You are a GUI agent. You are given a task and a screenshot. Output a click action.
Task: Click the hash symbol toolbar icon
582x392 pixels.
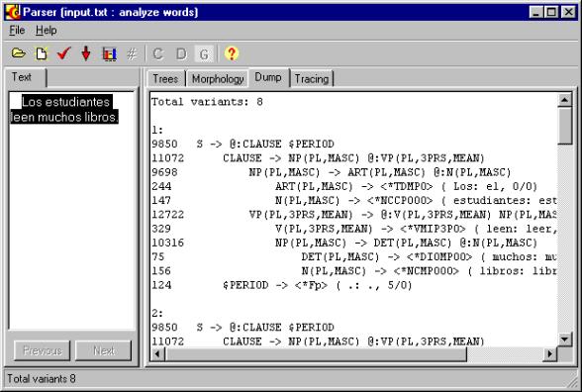(132, 54)
